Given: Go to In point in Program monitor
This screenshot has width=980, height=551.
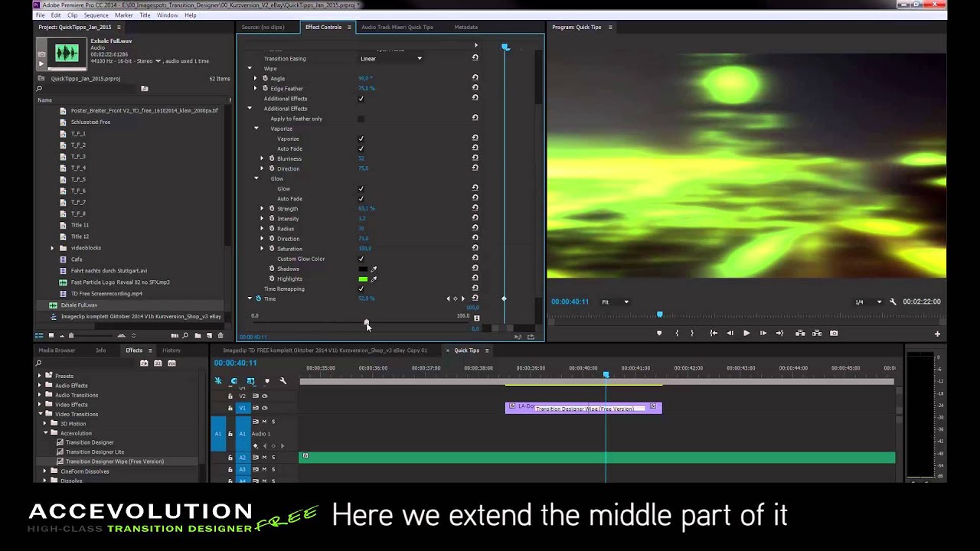Looking at the screenshot, I should pos(713,333).
